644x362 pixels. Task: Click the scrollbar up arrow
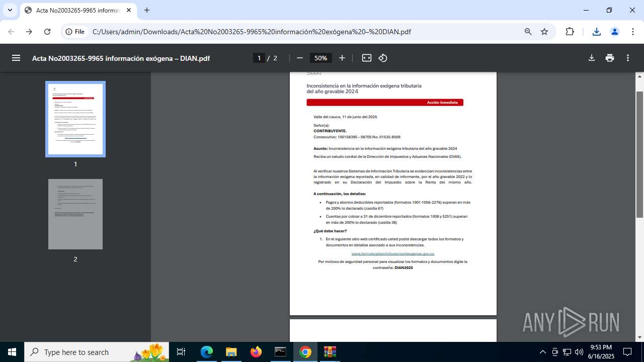click(640, 76)
